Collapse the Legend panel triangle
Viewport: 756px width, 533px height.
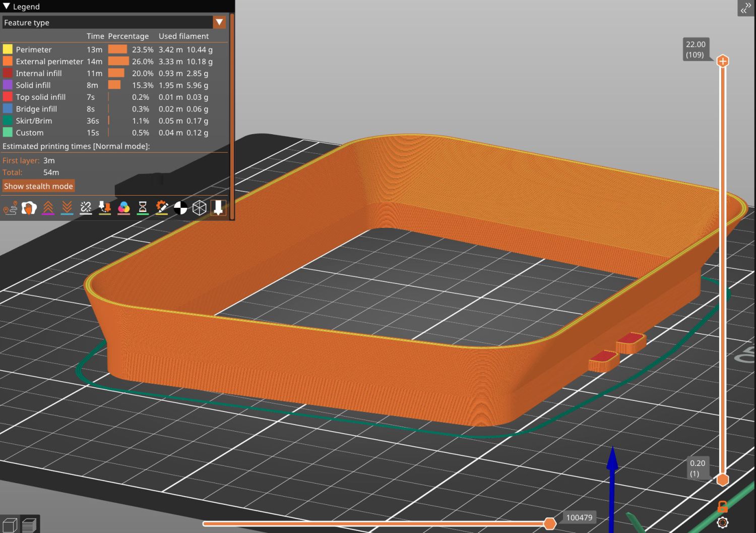pos(7,7)
